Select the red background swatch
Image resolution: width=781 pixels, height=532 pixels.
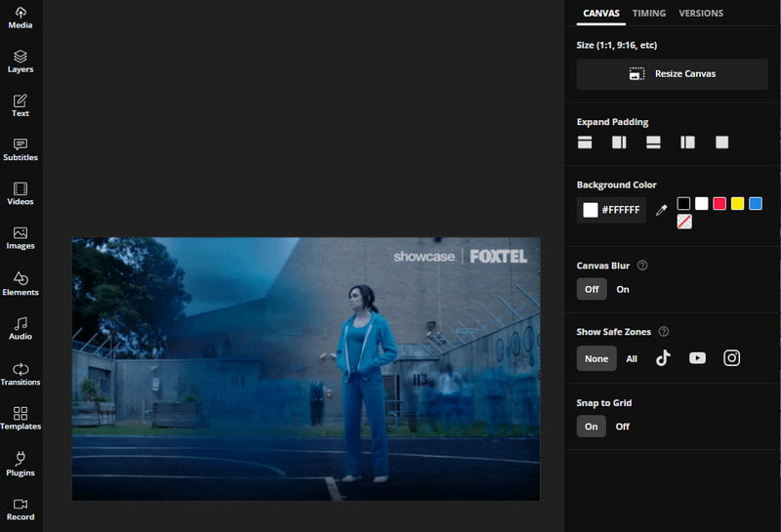coord(719,203)
